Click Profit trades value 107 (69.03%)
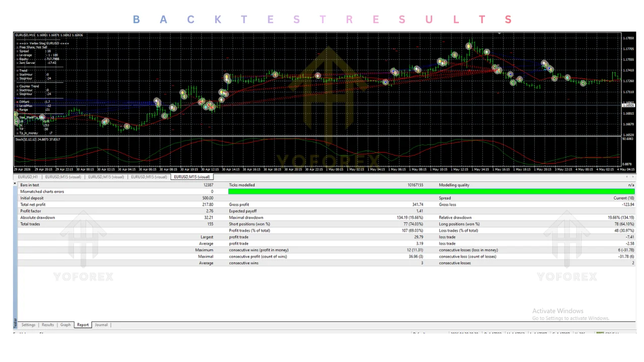 click(x=412, y=231)
